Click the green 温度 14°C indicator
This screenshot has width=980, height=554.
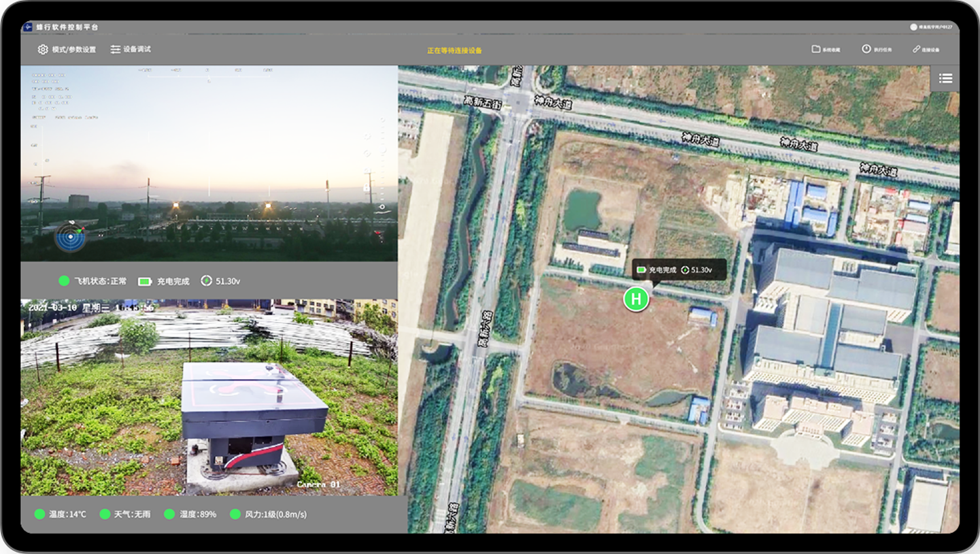pyautogui.click(x=39, y=515)
